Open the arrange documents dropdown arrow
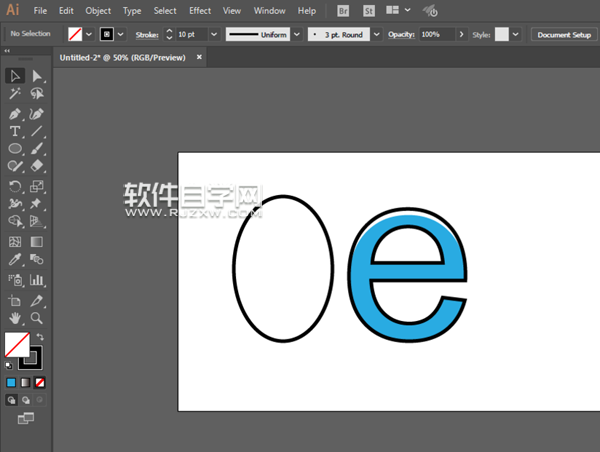The width and height of the screenshot is (600, 452). (x=408, y=10)
